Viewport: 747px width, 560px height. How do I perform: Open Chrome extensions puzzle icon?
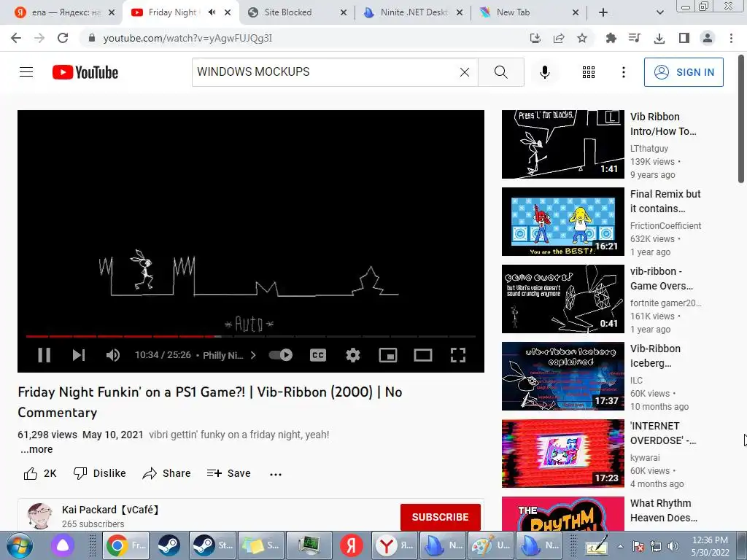tap(611, 38)
